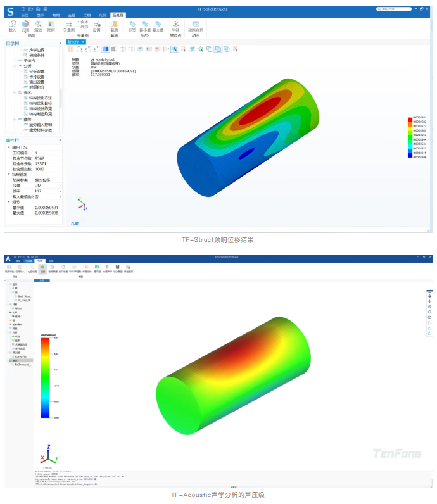Click the new file icon in TF-Solid title bar
Screen dimensions: 437x504
[23, 9]
